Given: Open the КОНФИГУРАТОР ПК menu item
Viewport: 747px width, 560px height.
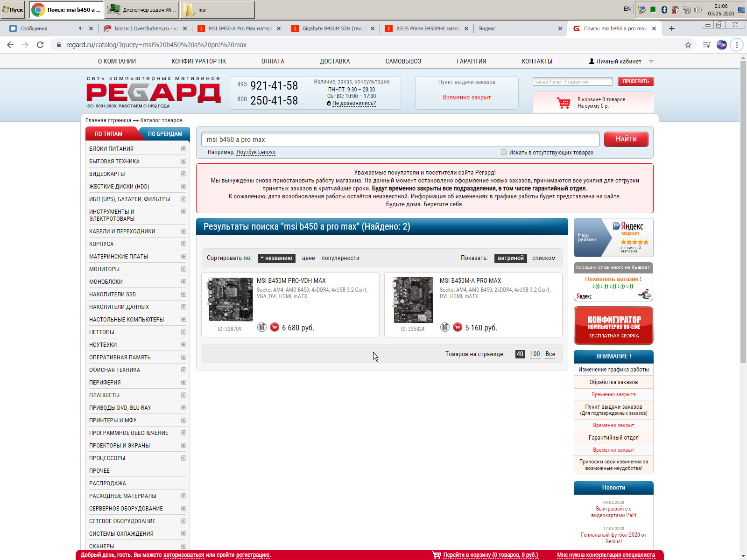Looking at the screenshot, I should (x=198, y=61).
